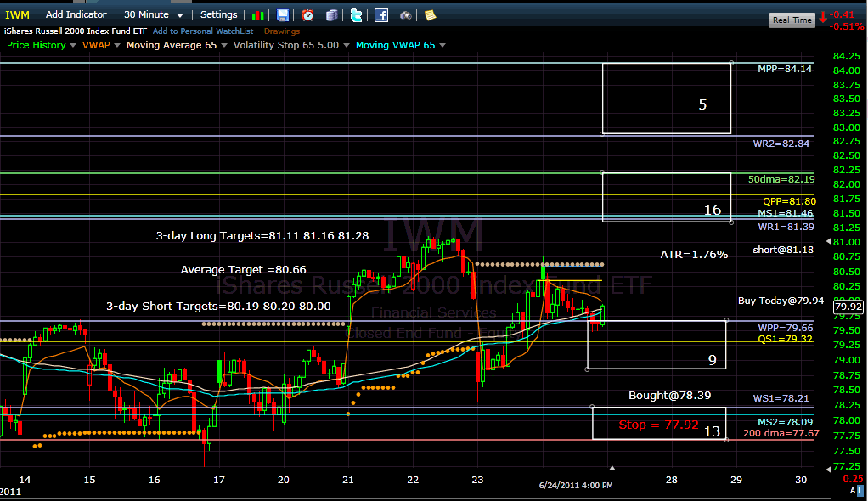
Task: Select the QS1=79.32 label
Action: [785, 339]
